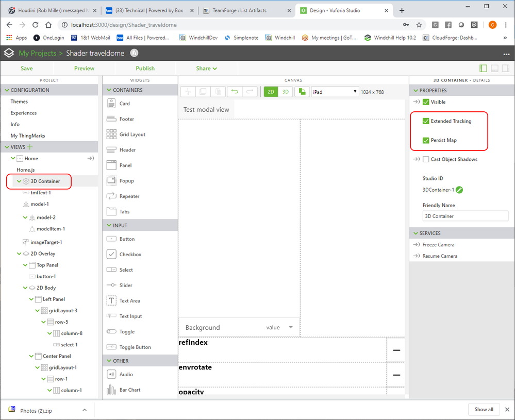Collapse the 3D Container tree node
Screen dimensions: 515x420
coord(19,181)
